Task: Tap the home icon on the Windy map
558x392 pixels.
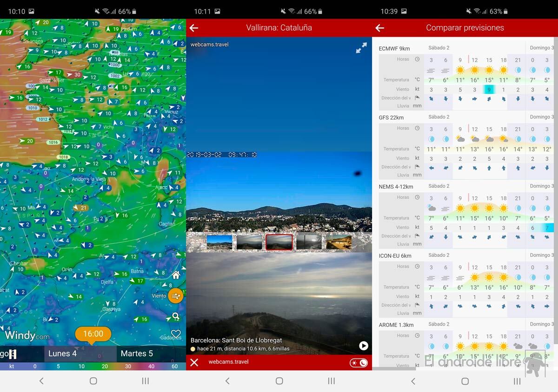Action: (176, 275)
